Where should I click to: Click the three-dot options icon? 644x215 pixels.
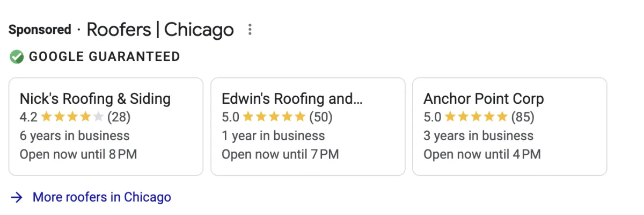[x=250, y=30]
